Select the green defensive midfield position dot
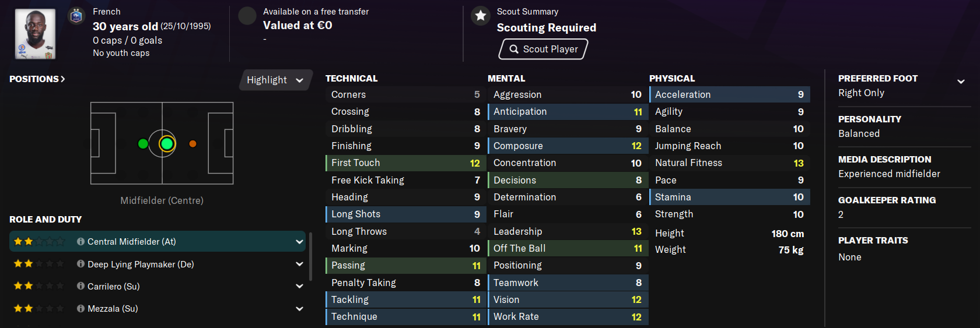This screenshot has width=980, height=328. pos(143,143)
